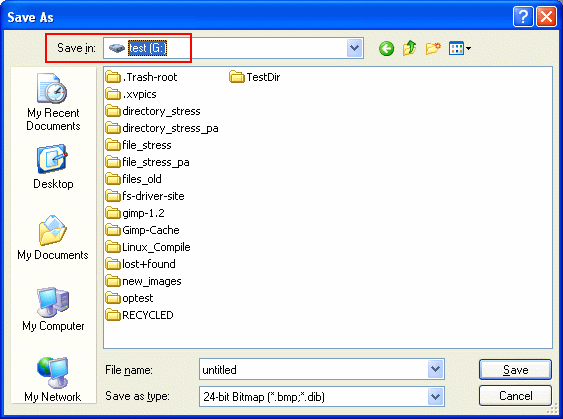This screenshot has height=419, width=563.
Task: Open My Network places shortcut
Action: (x=53, y=380)
